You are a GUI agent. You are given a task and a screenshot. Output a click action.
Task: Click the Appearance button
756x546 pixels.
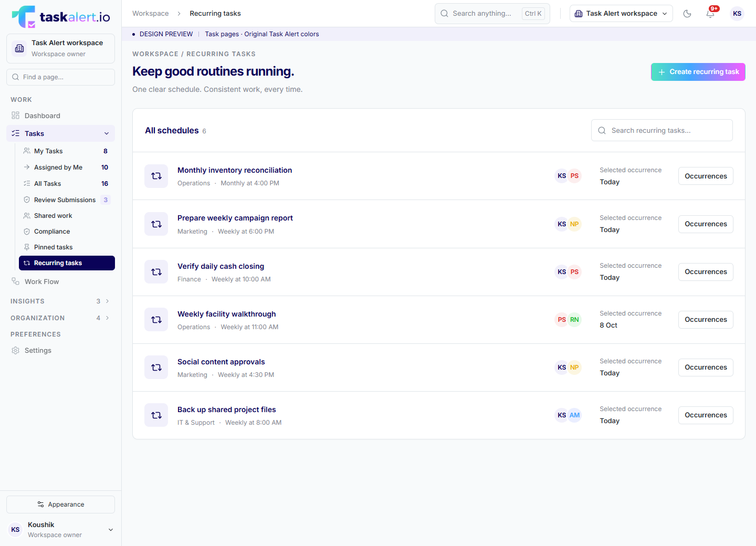pos(60,505)
